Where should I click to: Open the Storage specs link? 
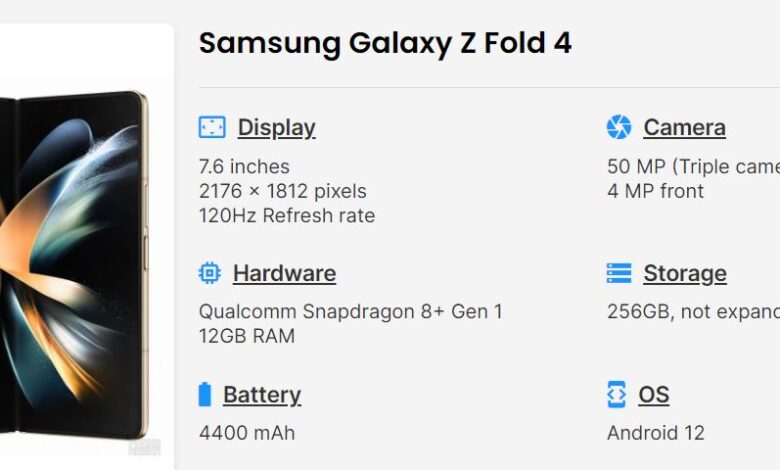(x=685, y=274)
